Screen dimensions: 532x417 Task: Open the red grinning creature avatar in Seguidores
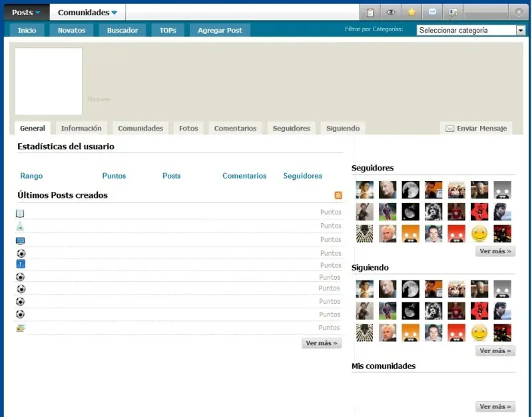pos(456,234)
